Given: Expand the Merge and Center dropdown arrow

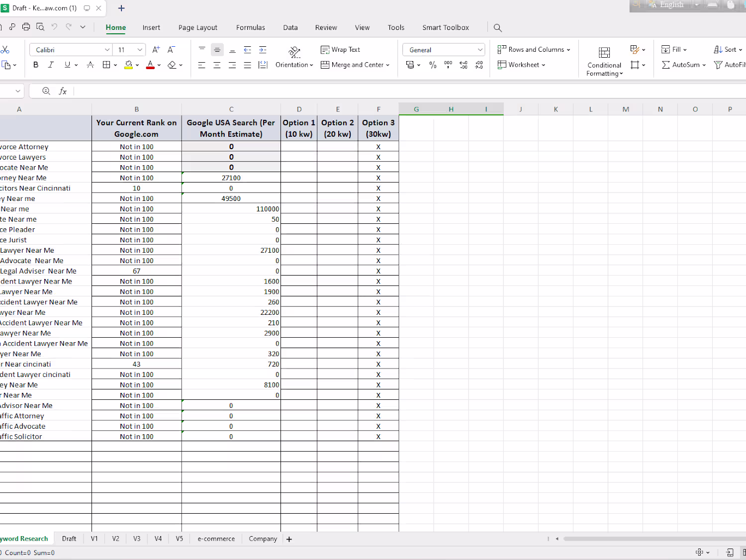Looking at the screenshot, I should point(388,65).
